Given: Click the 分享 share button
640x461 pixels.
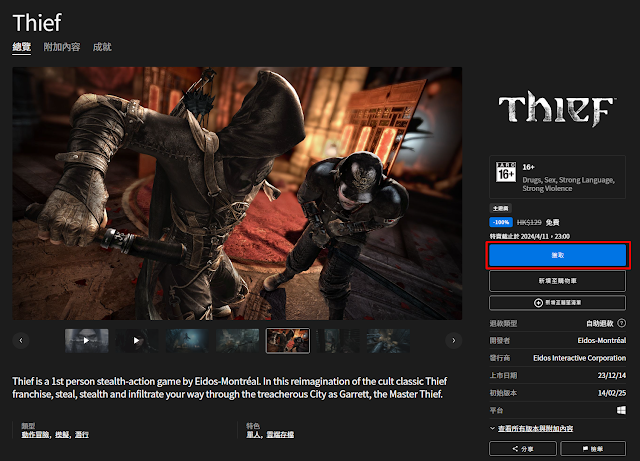Looking at the screenshot, I should point(522,449).
